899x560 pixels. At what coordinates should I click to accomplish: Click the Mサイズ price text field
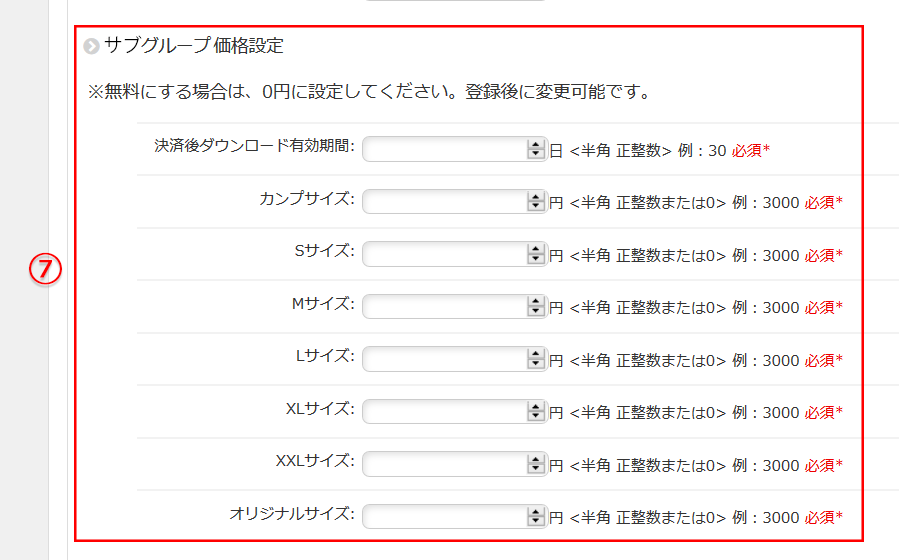point(444,307)
